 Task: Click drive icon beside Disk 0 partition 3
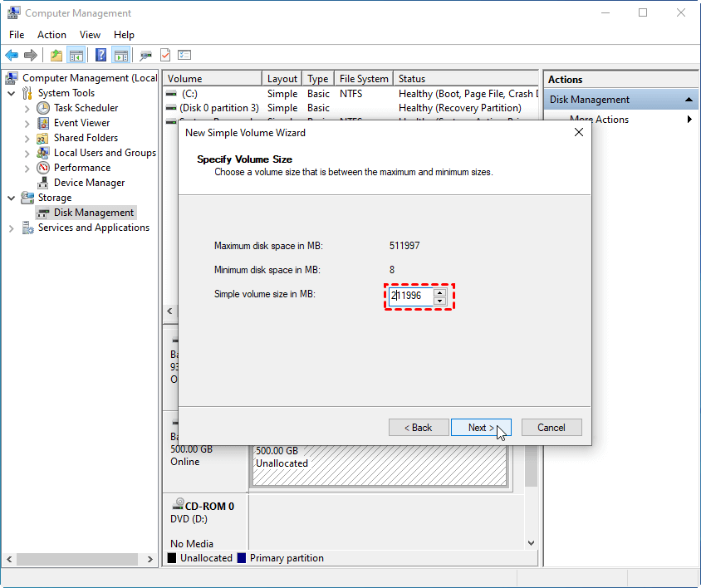171,108
